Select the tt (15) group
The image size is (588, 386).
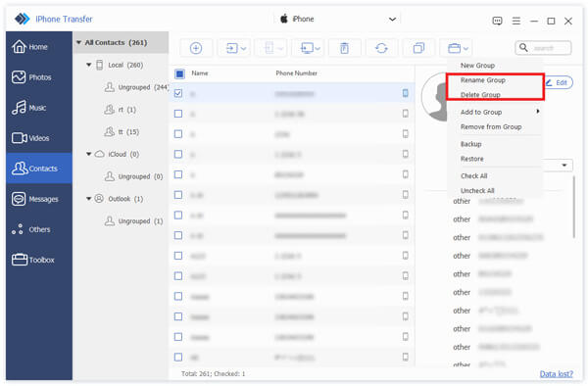tap(122, 131)
